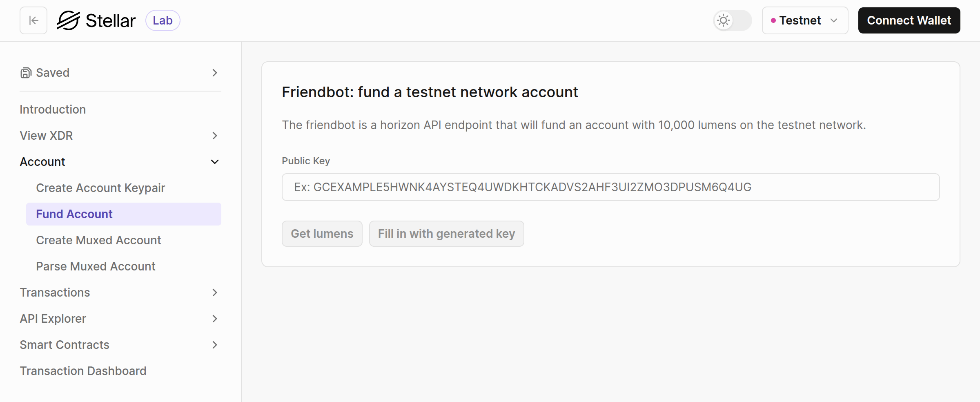
Task: Click the Connect Wallet button
Action: [x=909, y=20]
